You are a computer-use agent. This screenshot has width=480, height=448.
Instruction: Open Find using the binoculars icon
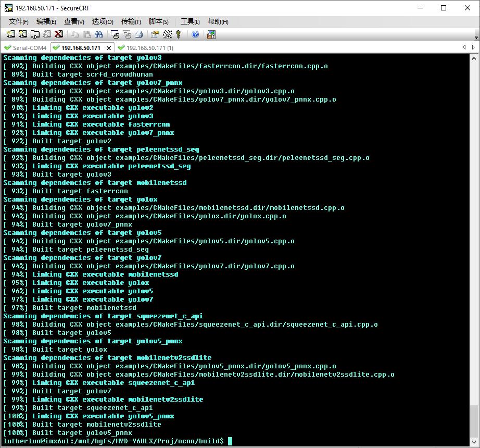coord(99,34)
